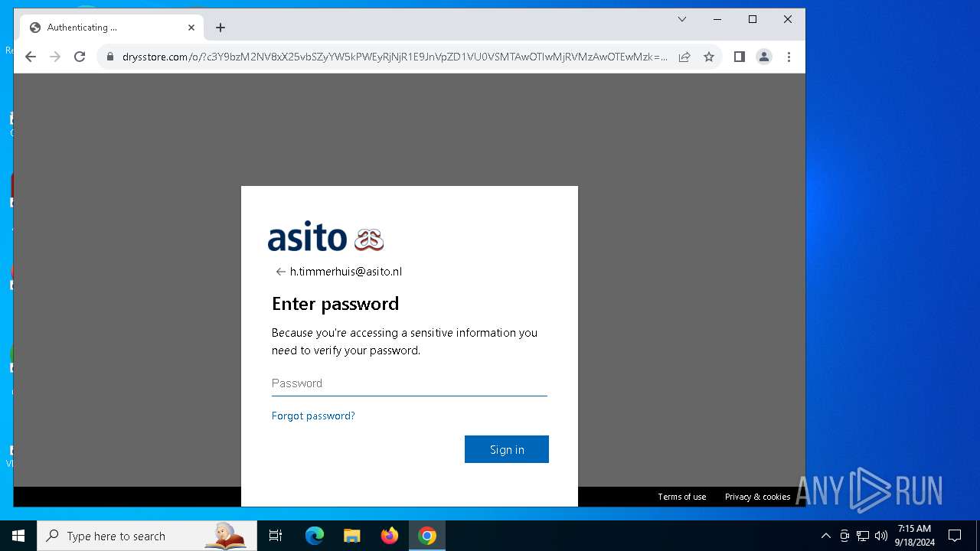Open tab search chevron dropdown
The width and height of the screenshot is (980, 551).
pyautogui.click(x=682, y=19)
